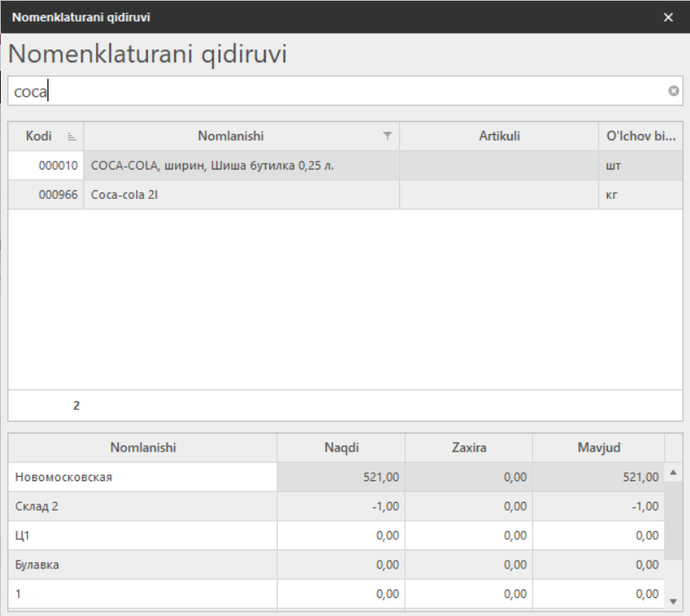The image size is (690, 616).
Task: Click the Zaxira value for Булавка
Action: click(468, 565)
